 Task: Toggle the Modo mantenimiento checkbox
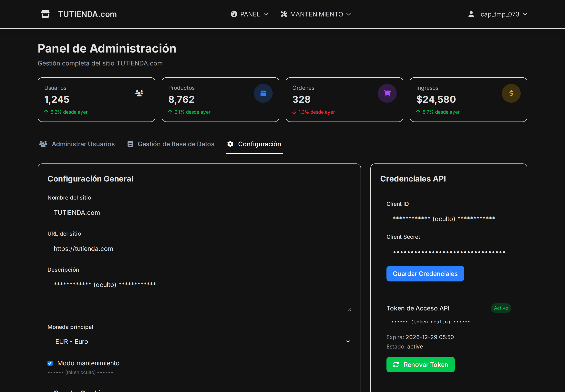(50, 363)
